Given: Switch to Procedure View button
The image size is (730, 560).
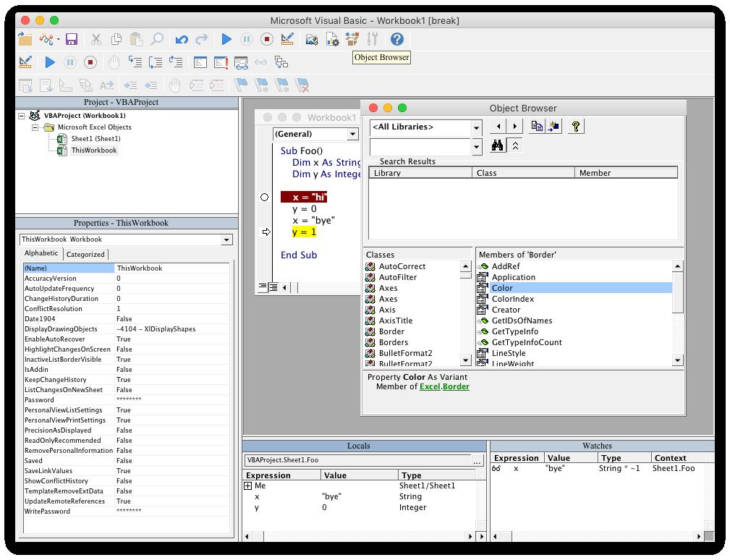Looking at the screenshot, I should click(x=263, y=287).
